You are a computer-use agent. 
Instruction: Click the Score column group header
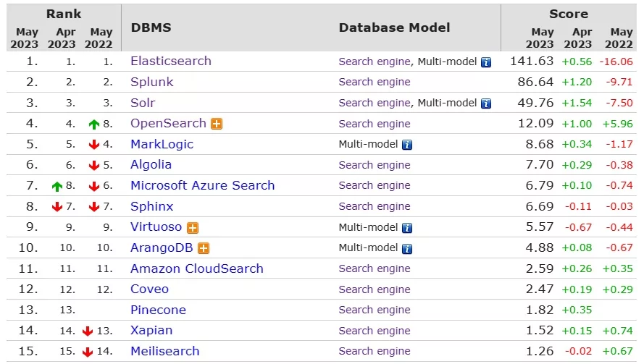[569, 14]
